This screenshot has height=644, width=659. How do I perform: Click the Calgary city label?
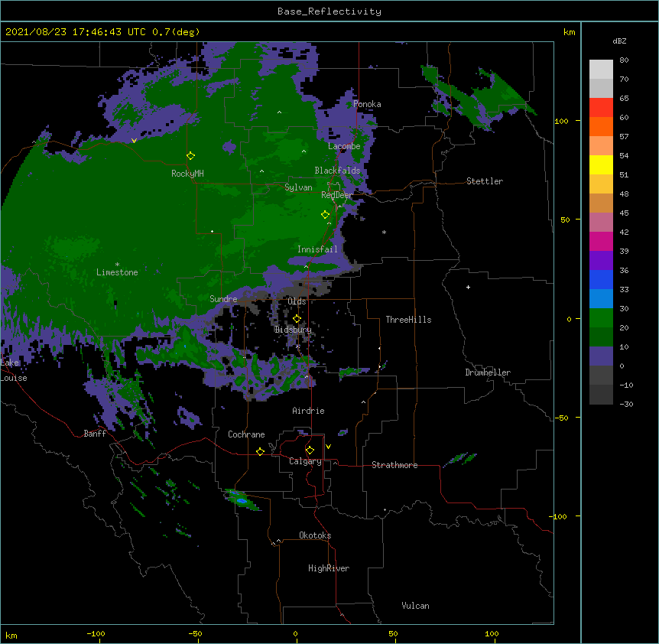[305, 461]
